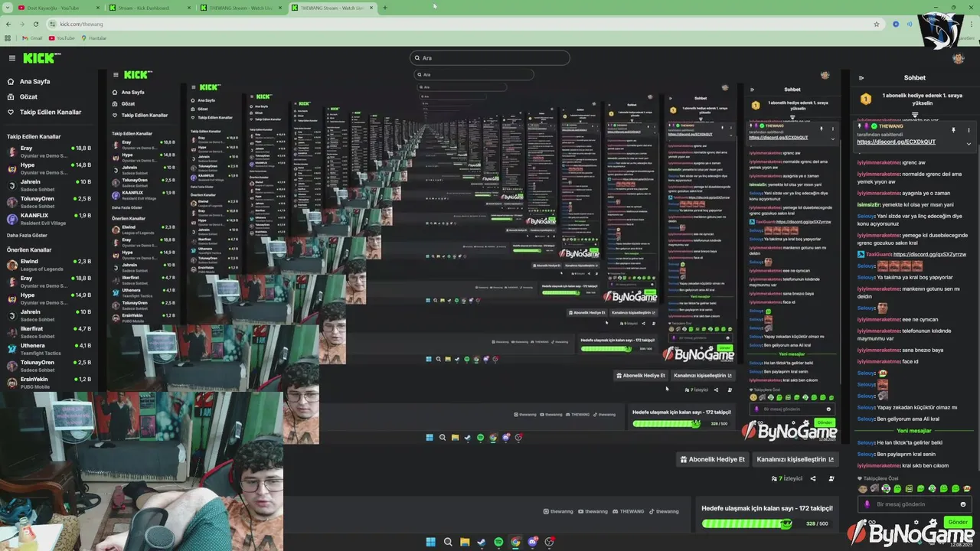
Task: Open TaxiGuard's discord link in chat
Action: click(929, 254)
